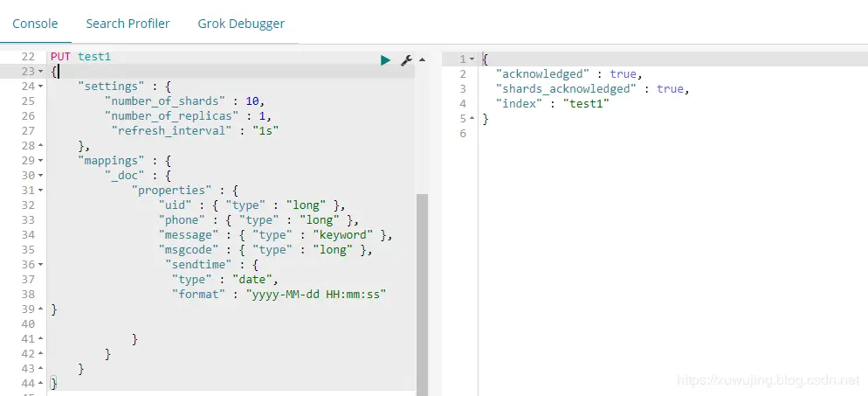Fold the _doc block at line 30
The image size is (868, 396).
(x=41, y=176)
